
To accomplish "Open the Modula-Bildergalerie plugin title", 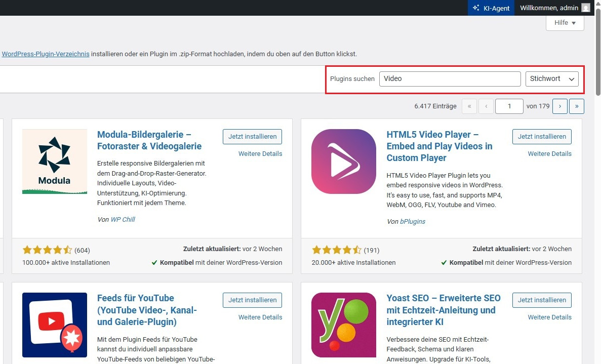I will (x=149, y=140).
